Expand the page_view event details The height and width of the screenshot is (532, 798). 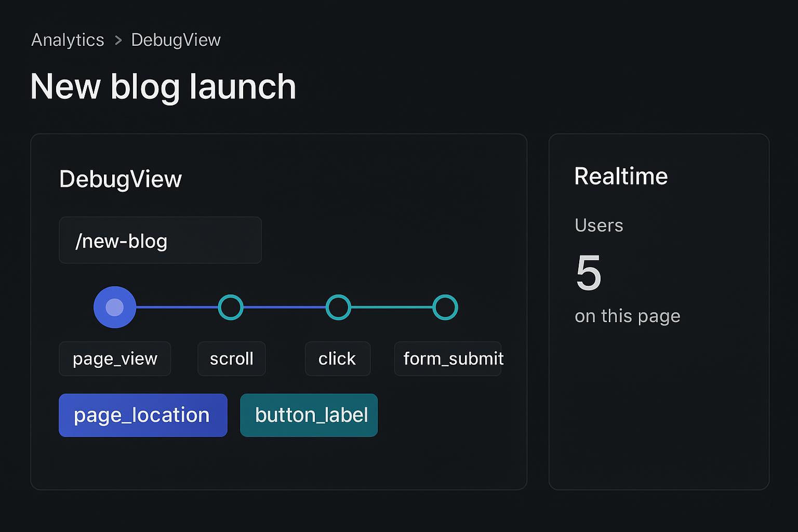click(115, 358)
